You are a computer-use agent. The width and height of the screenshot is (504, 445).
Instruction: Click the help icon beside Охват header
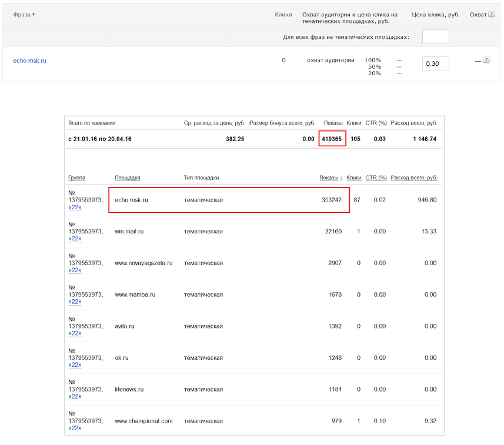click(491, 15)
